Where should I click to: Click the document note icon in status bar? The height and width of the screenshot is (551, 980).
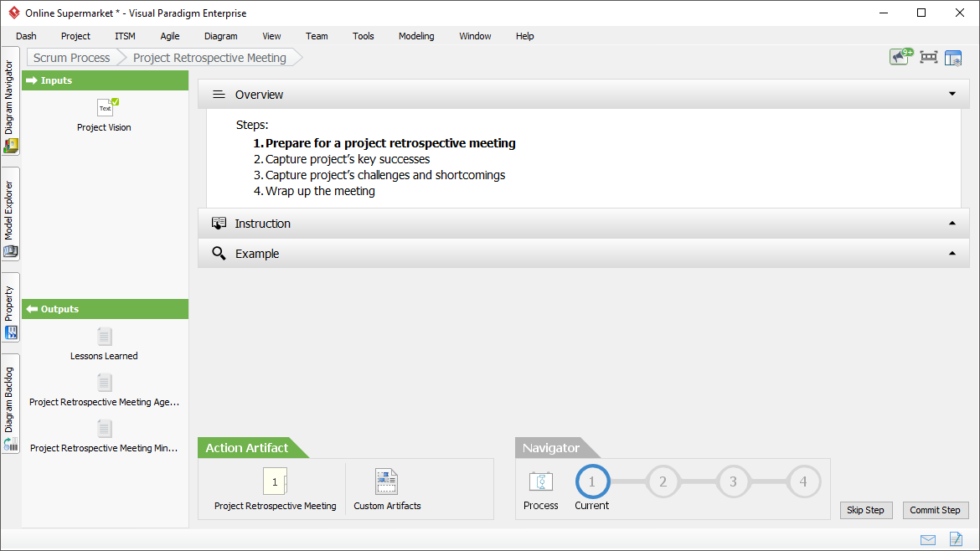(x=956, y=538)
